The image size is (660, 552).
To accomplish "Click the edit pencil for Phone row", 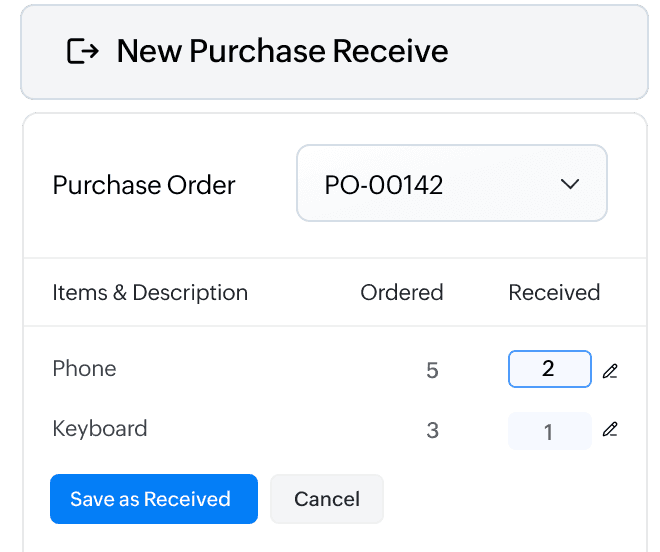I will (x=610, y=370).
